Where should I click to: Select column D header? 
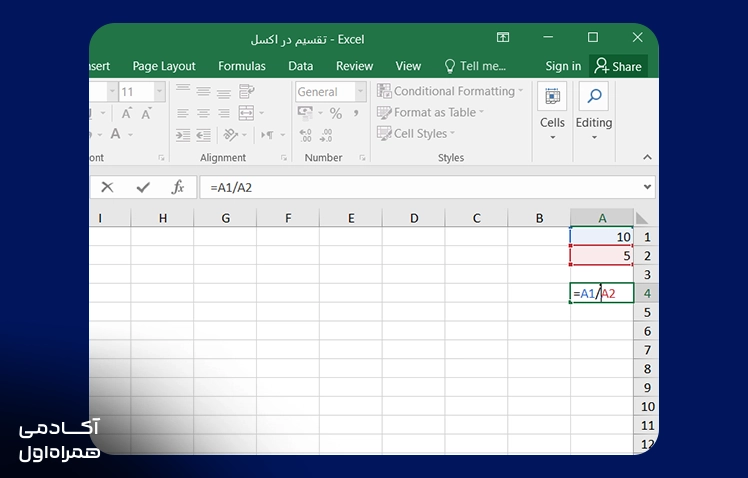pos(414,218)
